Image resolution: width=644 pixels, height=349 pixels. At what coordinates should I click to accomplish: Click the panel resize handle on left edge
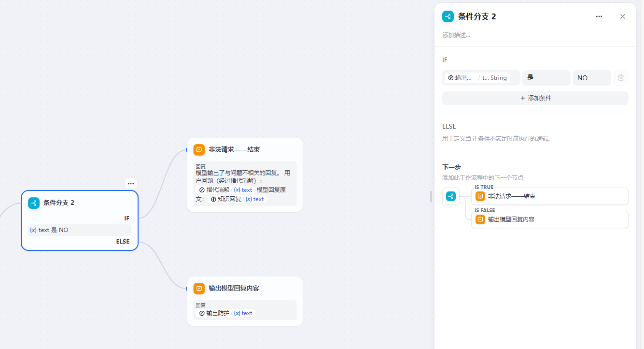(x=431, y=197)
